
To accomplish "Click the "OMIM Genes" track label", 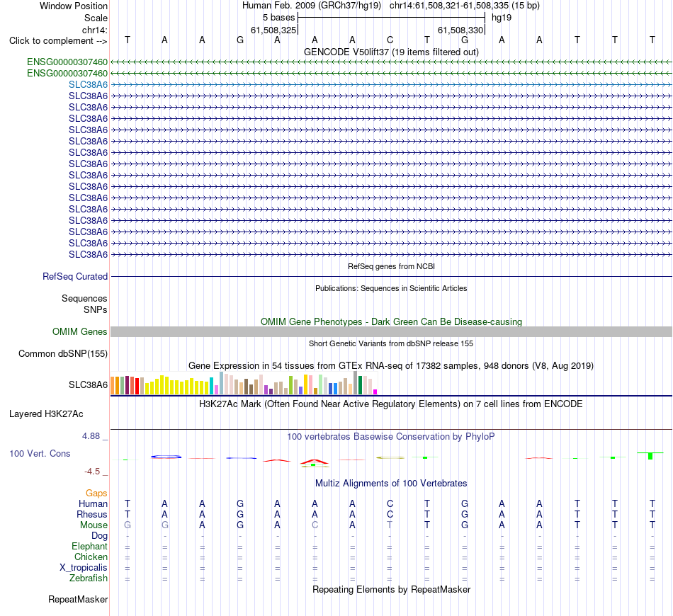I will coord(79,331).
